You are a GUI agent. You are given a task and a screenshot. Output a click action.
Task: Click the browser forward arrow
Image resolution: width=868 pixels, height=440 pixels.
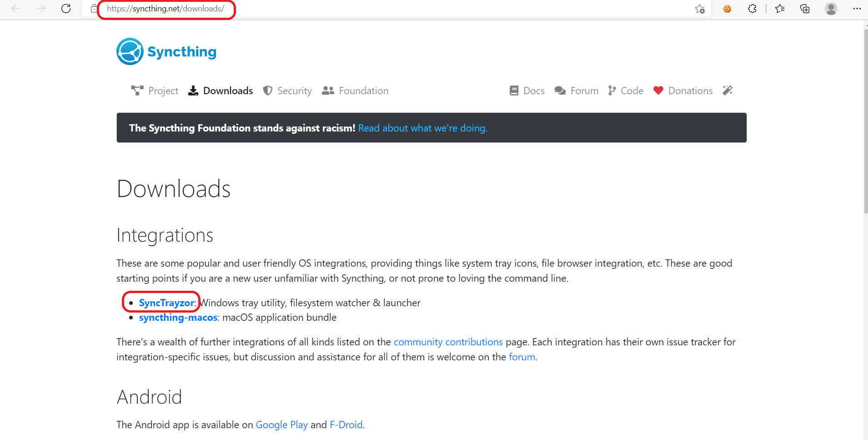(x=41, y=9)
